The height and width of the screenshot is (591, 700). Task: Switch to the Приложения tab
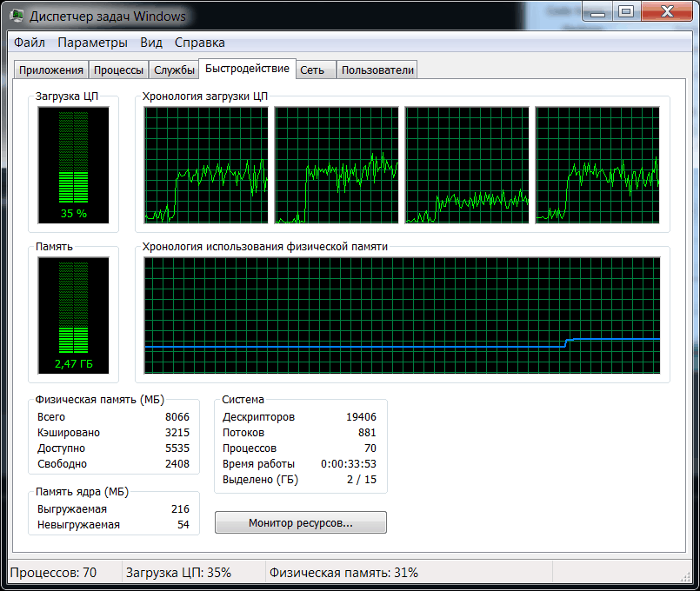coord(51,70)
